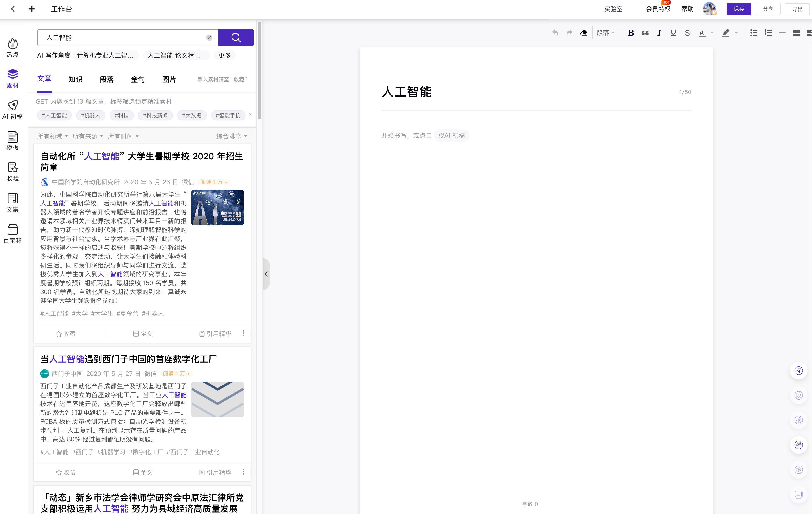Open the 所有时间 time filter dropdown
This screenshot has height=514, width=812.
(123, 136)
